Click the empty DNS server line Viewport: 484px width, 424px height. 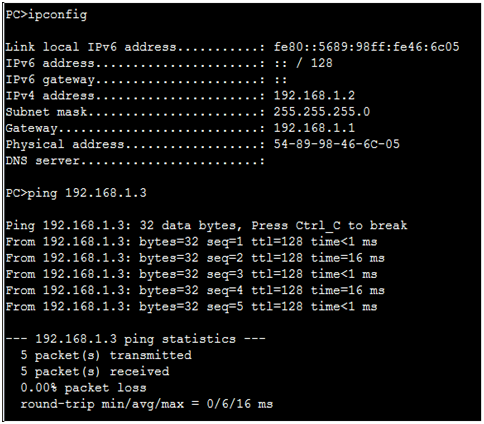135,161
